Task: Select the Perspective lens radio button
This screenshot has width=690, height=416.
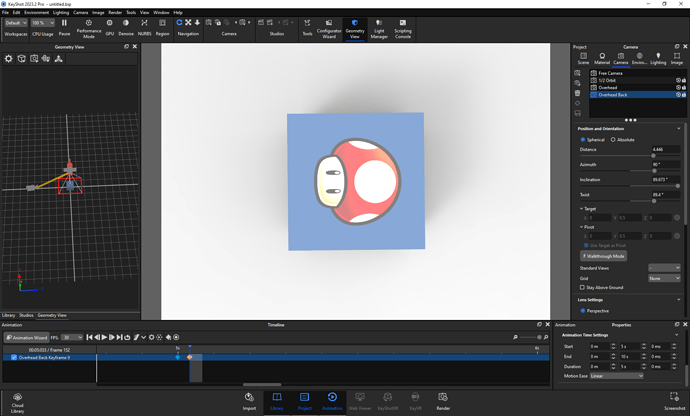Action: [x=583, y=311]
